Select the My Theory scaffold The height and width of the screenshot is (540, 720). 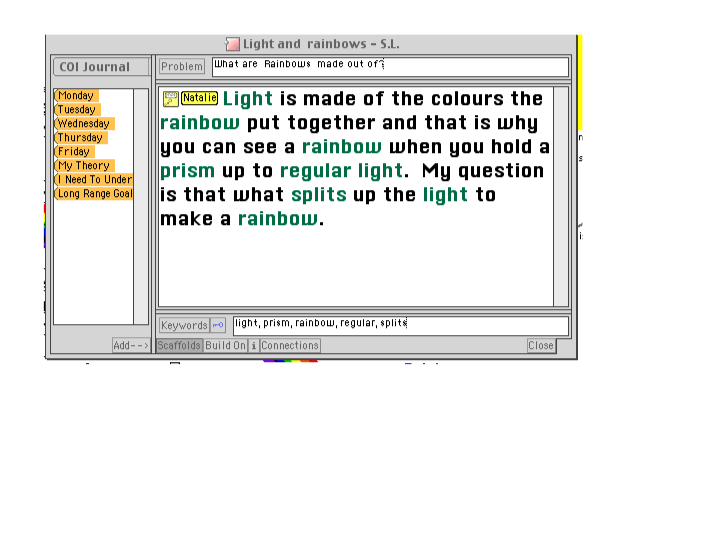point(84,166)
